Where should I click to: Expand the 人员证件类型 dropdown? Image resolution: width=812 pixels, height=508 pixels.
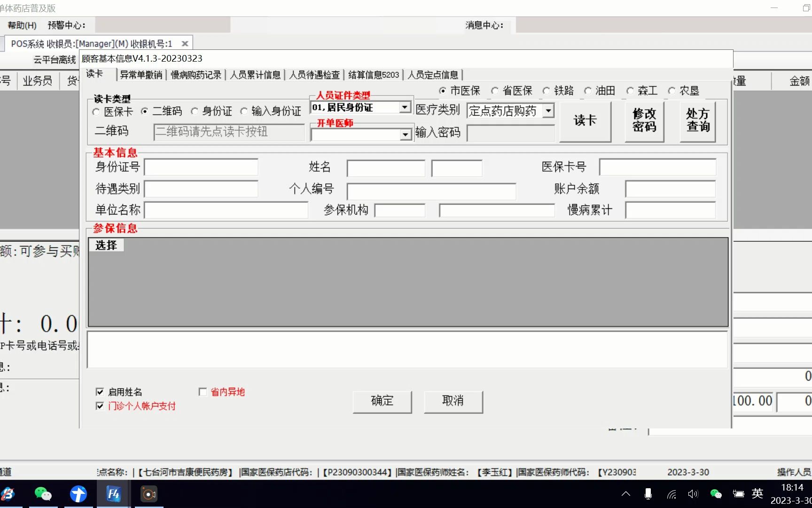click(405, 108)
